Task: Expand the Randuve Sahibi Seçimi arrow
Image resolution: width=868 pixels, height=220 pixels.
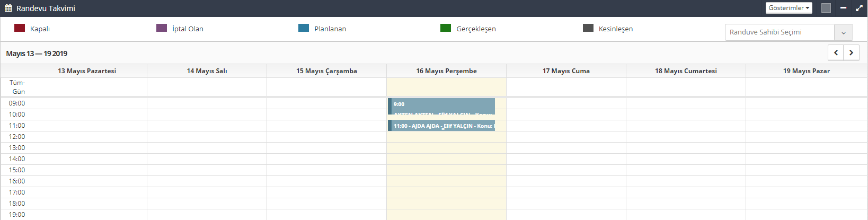Action: tap(843, 32)
